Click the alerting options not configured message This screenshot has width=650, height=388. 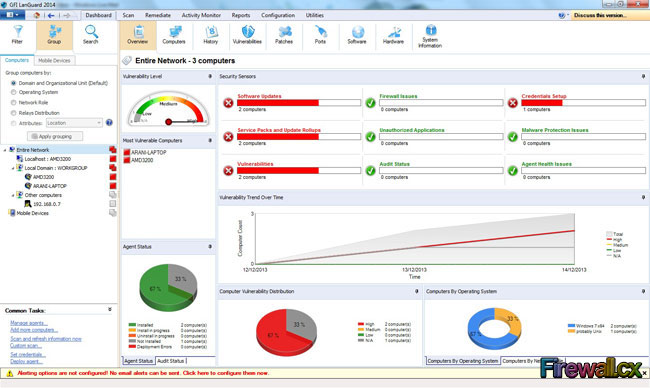coord(143,373)
